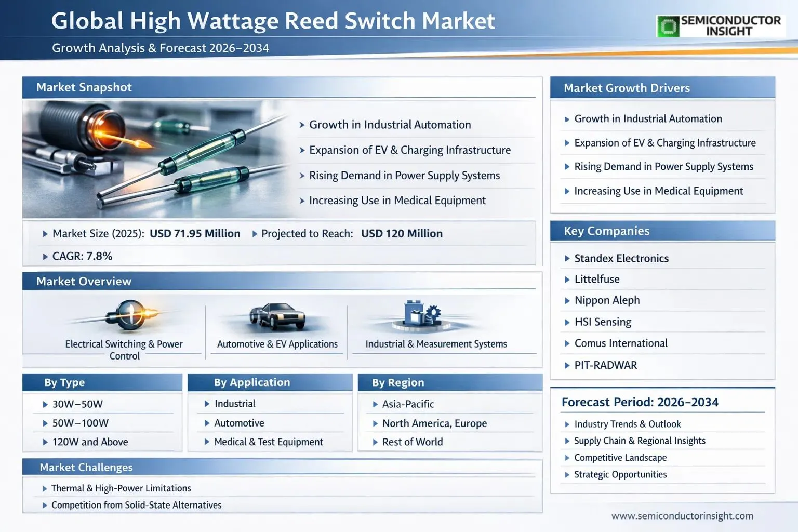Click 'Expansion of EV & Charging Infrastructure' under Growth Drivers

(x=665, y=142)
